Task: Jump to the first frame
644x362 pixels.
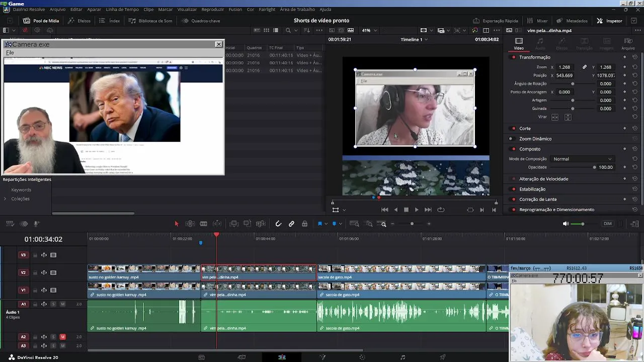Action: 384,210
